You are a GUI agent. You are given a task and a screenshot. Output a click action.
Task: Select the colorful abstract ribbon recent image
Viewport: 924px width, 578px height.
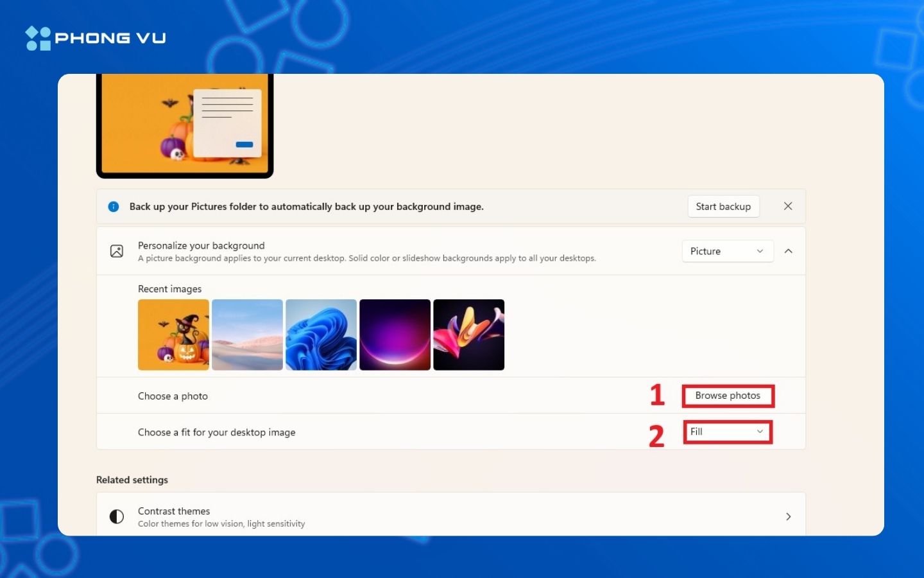click(468, 335)
